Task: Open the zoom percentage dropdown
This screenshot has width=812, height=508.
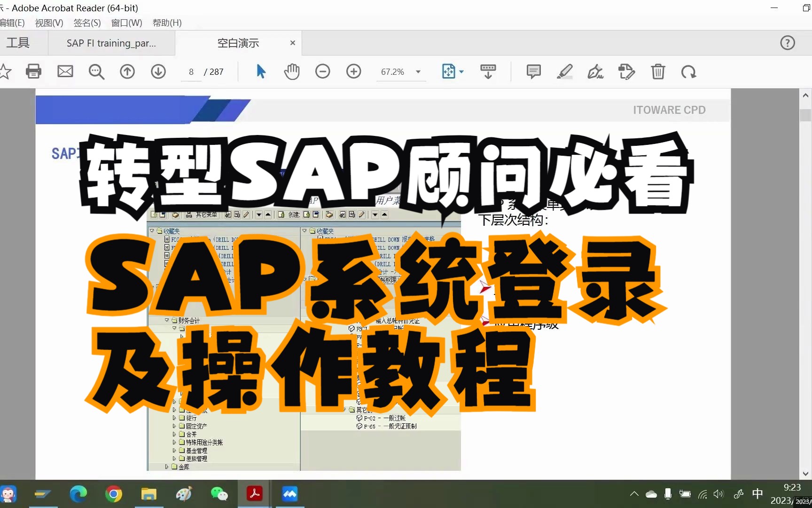Action: tap(417, 71)
